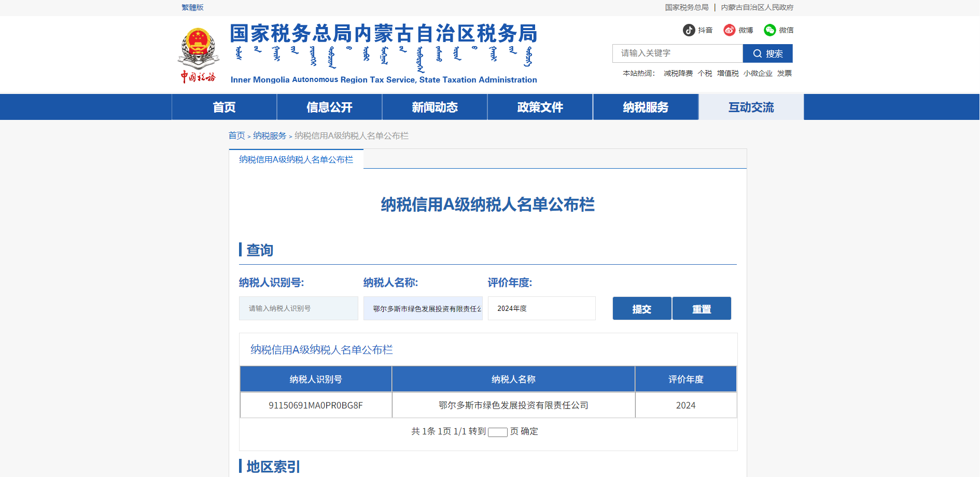This screenshot has width=980, height=477.
Task: Click 确定 to confirm page jump
Action: coord(529,431)
